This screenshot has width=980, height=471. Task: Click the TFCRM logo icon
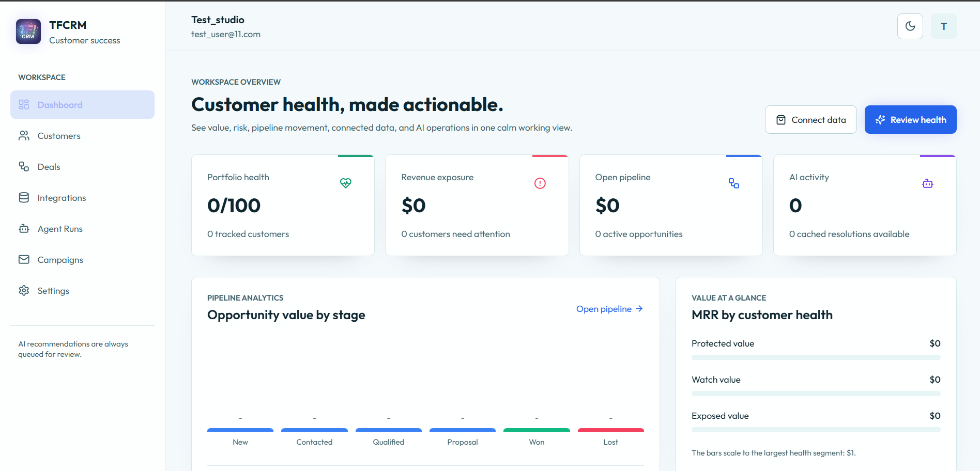(28, 32)
